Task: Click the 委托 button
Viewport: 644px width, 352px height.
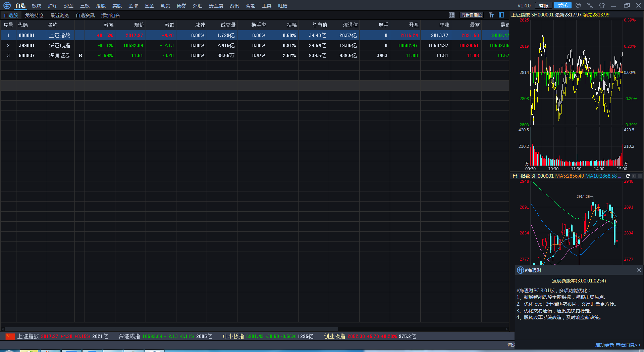Action: point(562,5)
